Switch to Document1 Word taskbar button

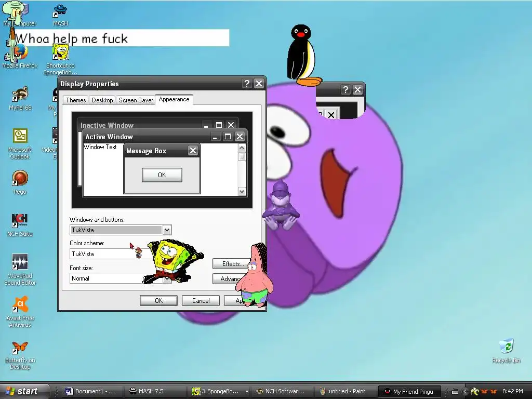click(x=91, y=391)
